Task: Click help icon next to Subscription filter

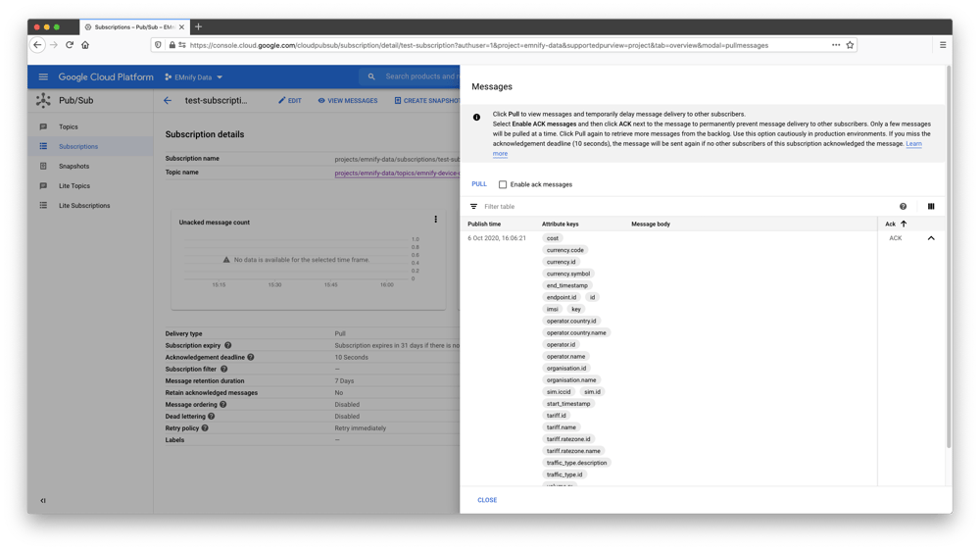Action: pos(223,369)
